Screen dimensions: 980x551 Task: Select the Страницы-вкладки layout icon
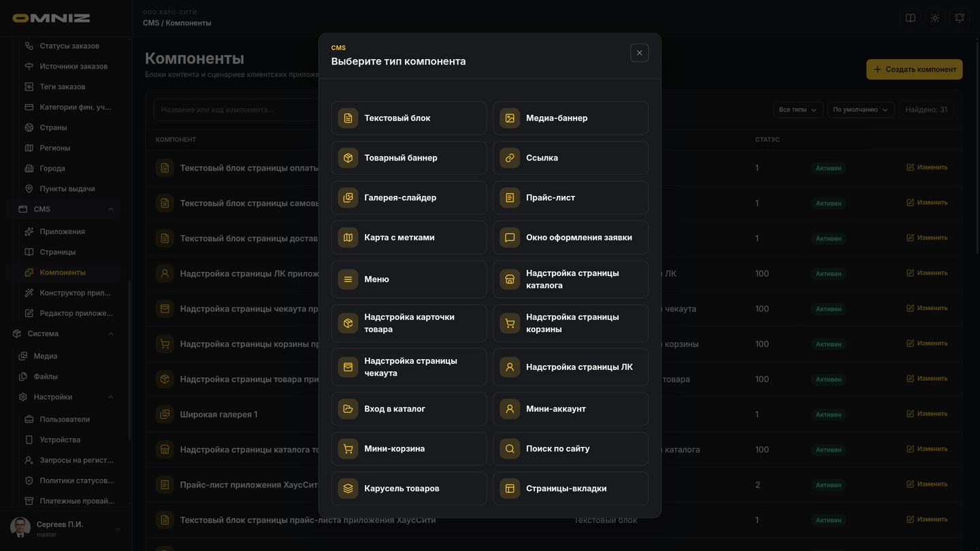coord(510,488)
